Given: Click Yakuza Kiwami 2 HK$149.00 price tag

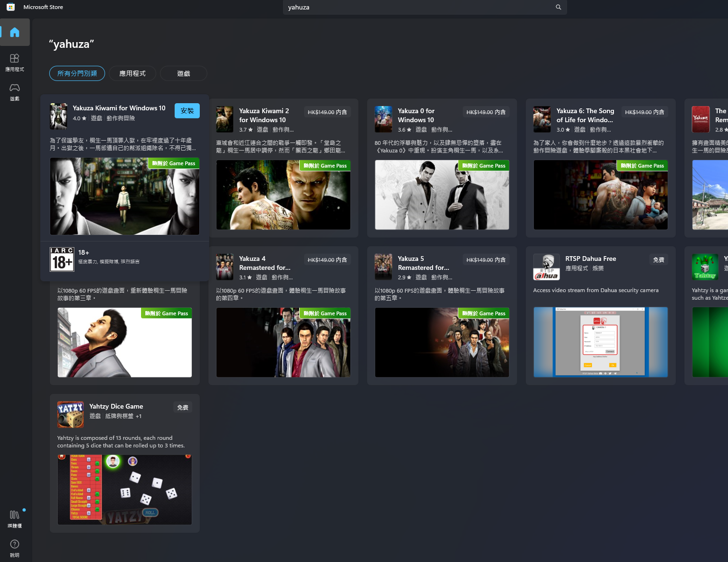Looking at the screenshot, I should point(327,112).
